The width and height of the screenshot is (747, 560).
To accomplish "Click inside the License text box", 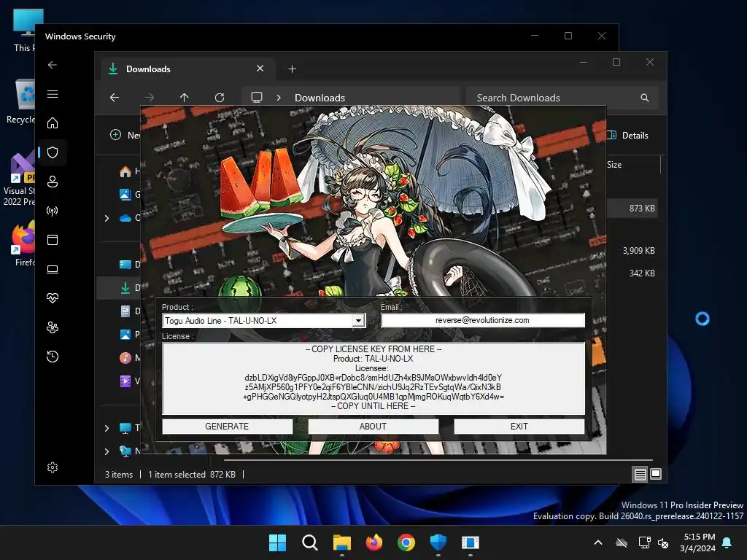I will click(x=373, y=378).
